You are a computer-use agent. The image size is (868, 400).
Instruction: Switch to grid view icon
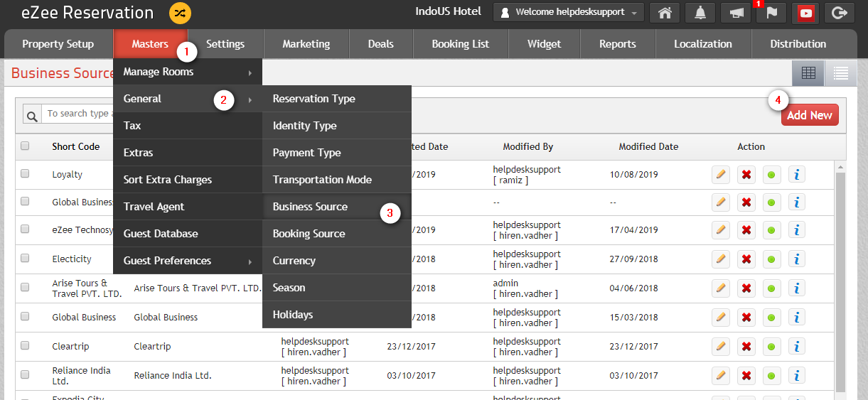pos(808,73)
